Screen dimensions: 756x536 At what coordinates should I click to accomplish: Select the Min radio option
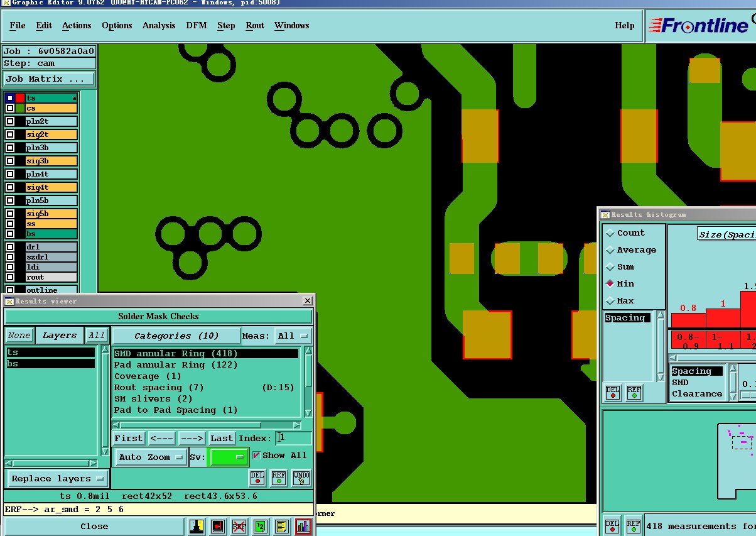610,283
